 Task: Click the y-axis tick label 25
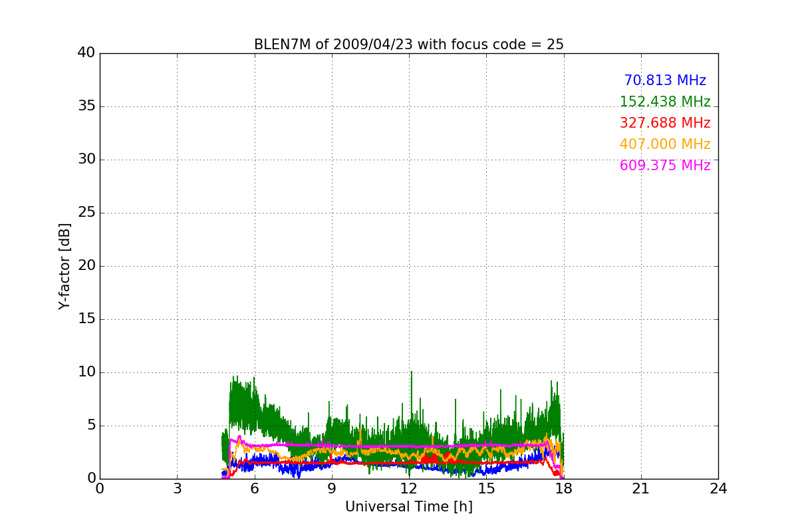click(x=86, y=213)
